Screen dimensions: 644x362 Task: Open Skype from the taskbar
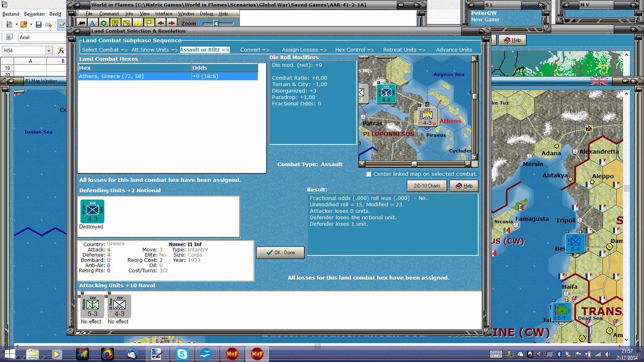pos(182,354)
